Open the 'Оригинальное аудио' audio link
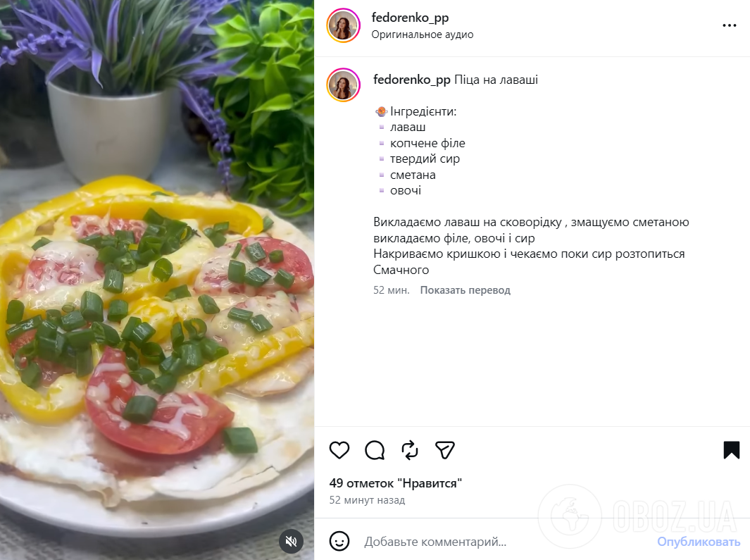Viewport: 750px width, 560px height. pos(423,35)
